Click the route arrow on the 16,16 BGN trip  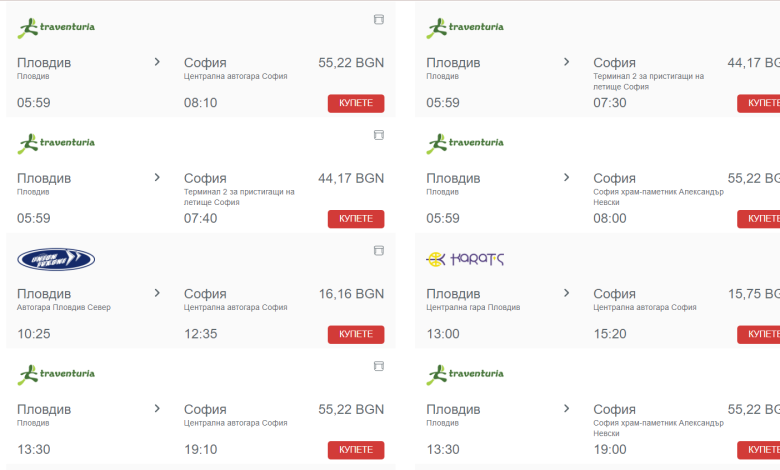click(157, 293)
